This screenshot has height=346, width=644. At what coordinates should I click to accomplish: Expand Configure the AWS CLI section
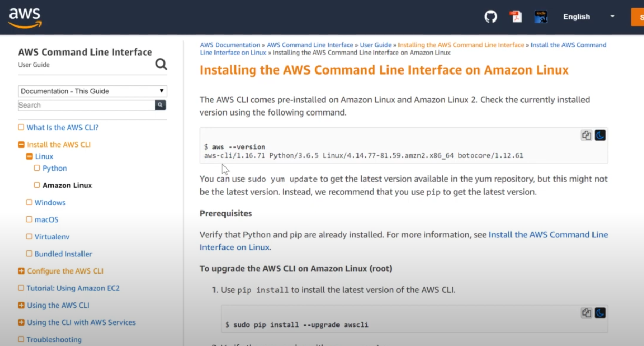21,271
